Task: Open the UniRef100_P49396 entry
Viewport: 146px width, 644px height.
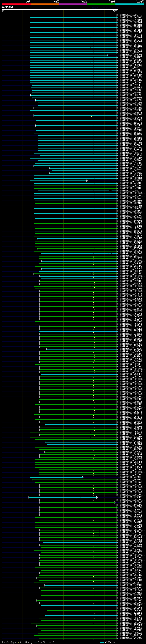Action: coord(131,20)
